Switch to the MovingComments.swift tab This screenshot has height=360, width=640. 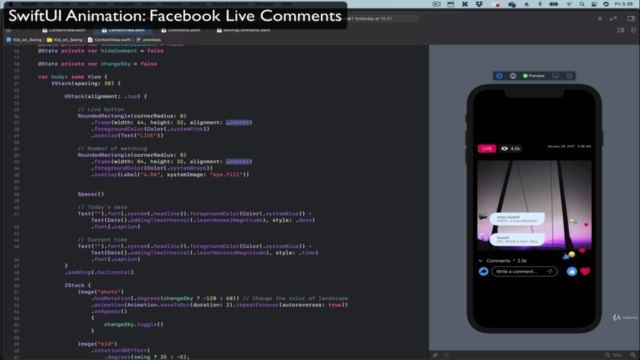tap(243, 30)
